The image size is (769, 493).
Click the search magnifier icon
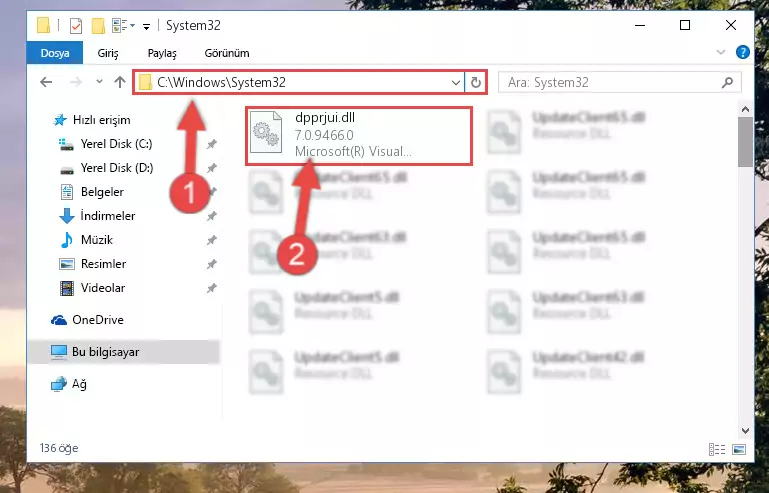coord(727,82)
